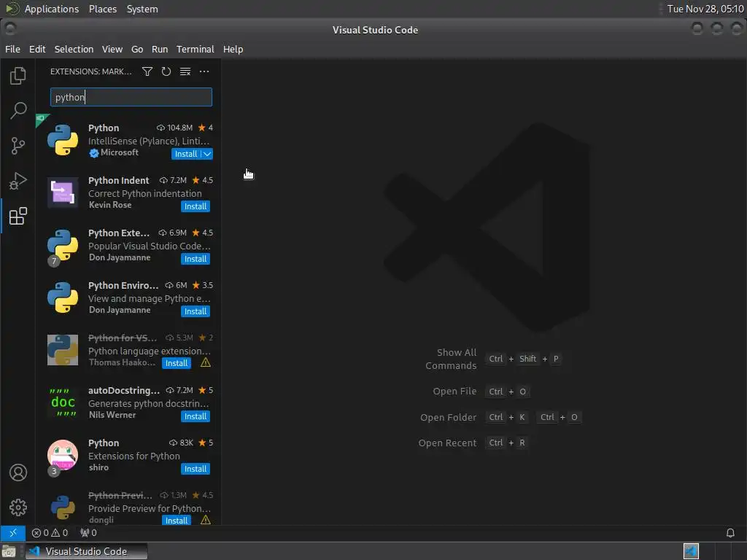Screen dimensions: 747x560
Task: Open the Selection menu
Action: pos(74,49)
